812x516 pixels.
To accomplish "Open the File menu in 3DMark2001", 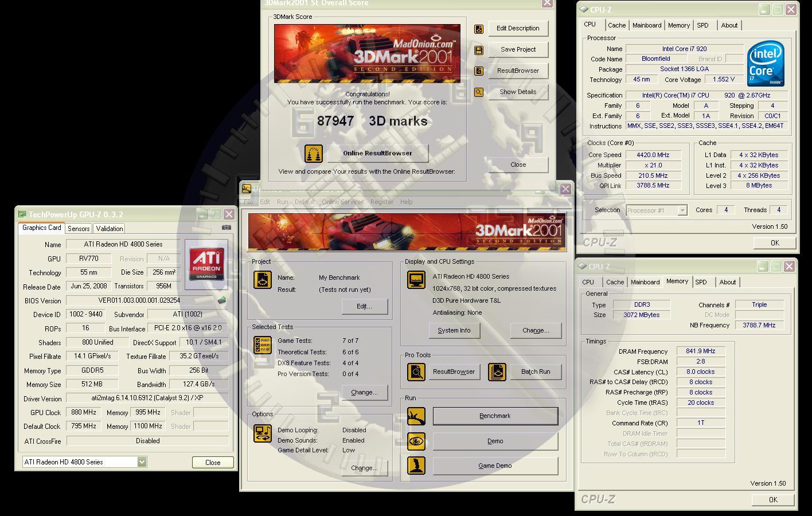I will [248, 202].
